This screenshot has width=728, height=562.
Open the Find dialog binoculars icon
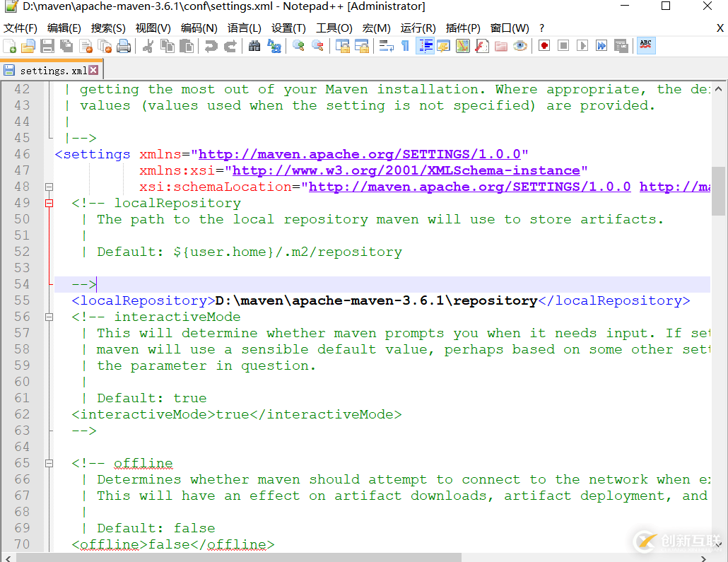click(254, 45)
